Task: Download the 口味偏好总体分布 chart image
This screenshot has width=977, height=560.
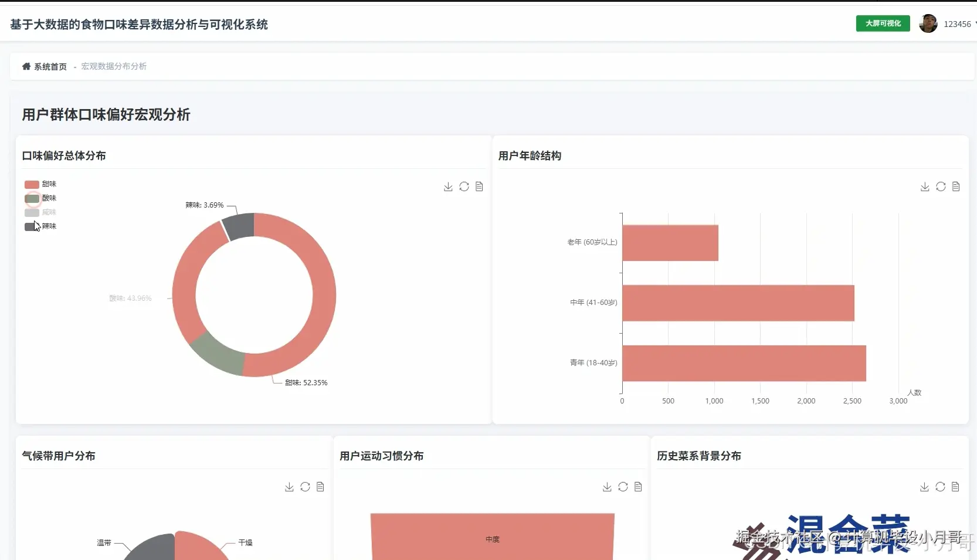Action: pos(447,186)
